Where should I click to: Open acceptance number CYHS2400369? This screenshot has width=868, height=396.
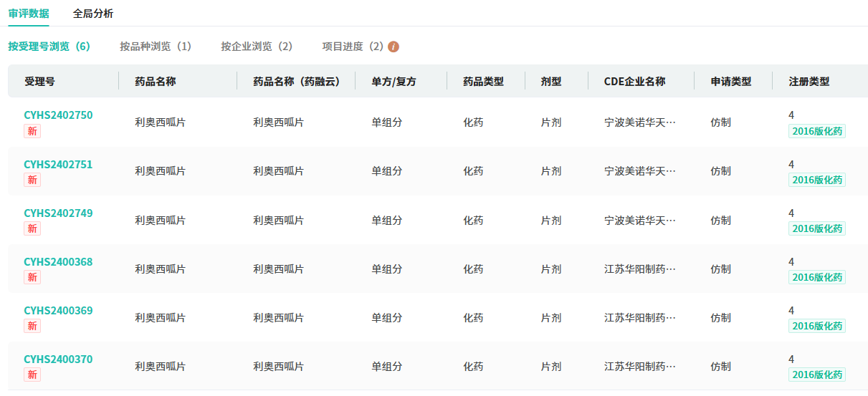click(x=58, y=311)
